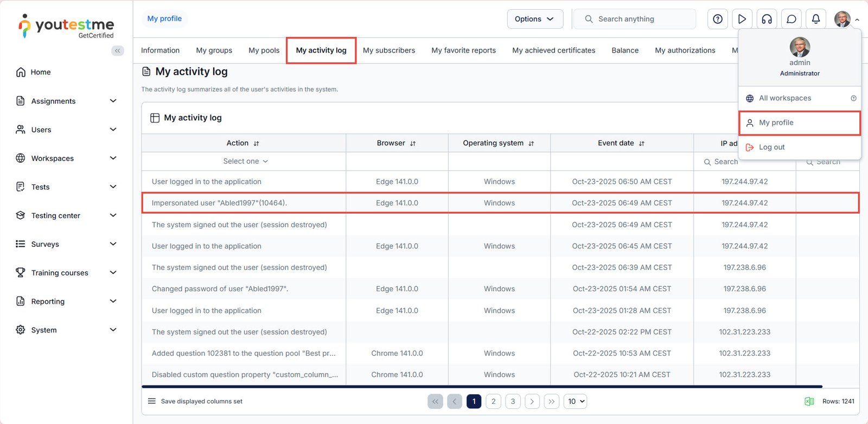Open the Action filter Select one dropdown

tap(245, 162)
